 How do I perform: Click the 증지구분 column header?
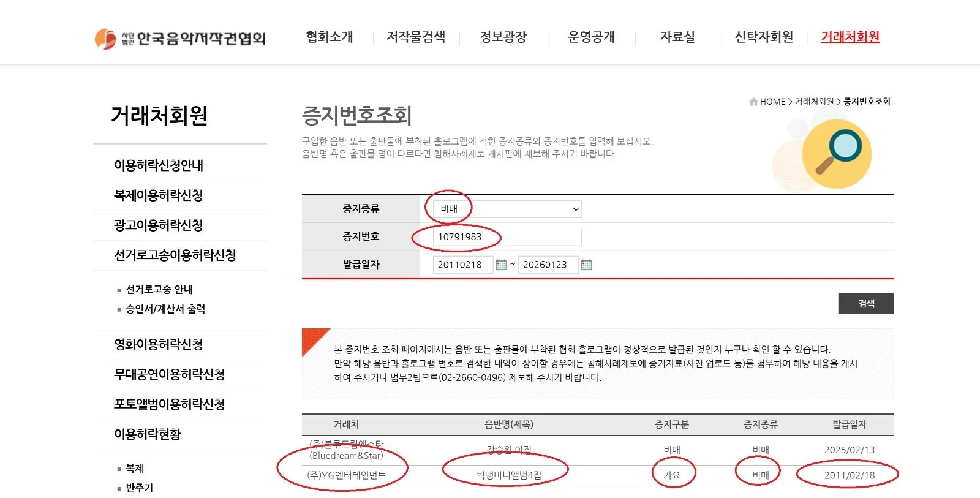click(672, 424)
